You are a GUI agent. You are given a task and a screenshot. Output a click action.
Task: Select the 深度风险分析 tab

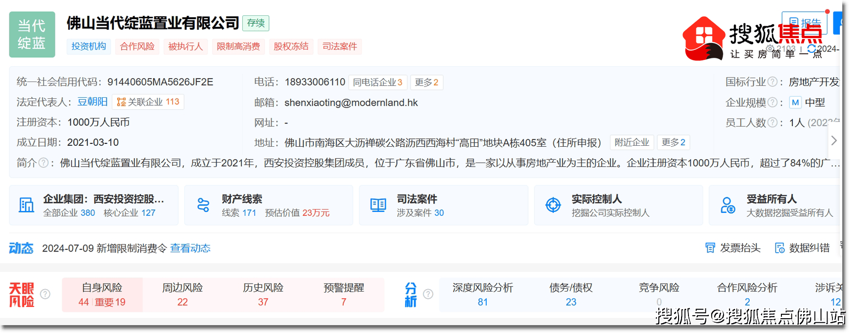[483, 295]
